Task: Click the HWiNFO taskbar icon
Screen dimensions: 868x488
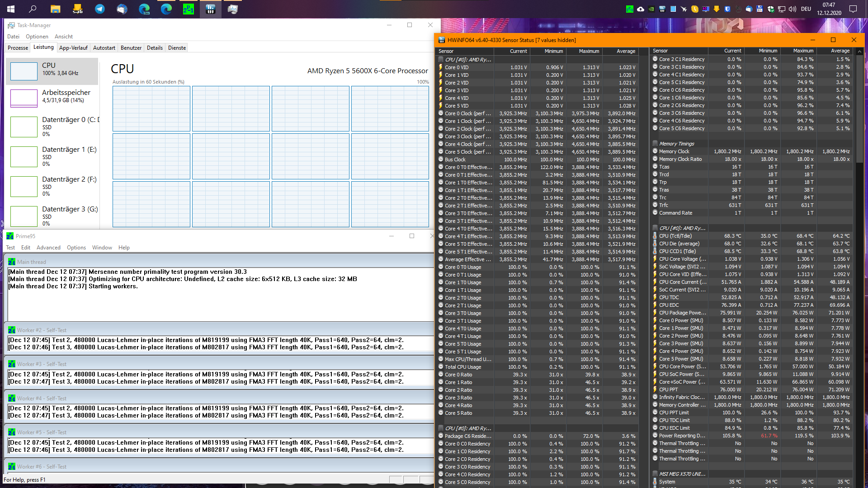Action: click(x=211, y=9)
